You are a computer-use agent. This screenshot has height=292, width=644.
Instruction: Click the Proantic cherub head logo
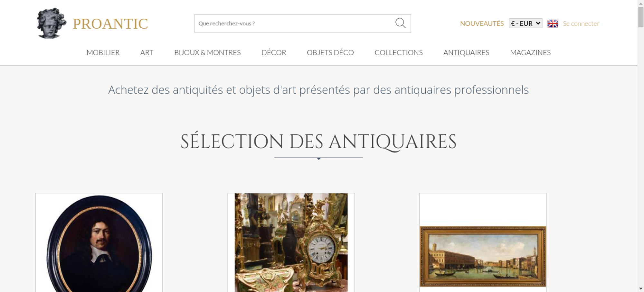pyautogui.click(x=52, y=23)
